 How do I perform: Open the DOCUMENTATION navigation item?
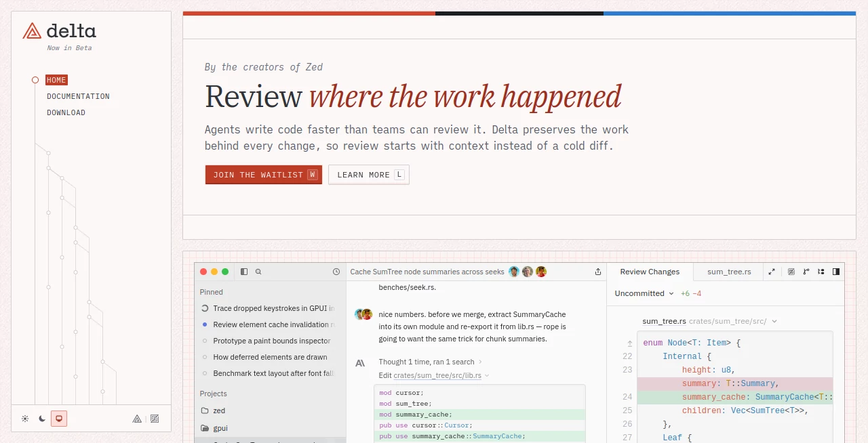tap(78, 96)
